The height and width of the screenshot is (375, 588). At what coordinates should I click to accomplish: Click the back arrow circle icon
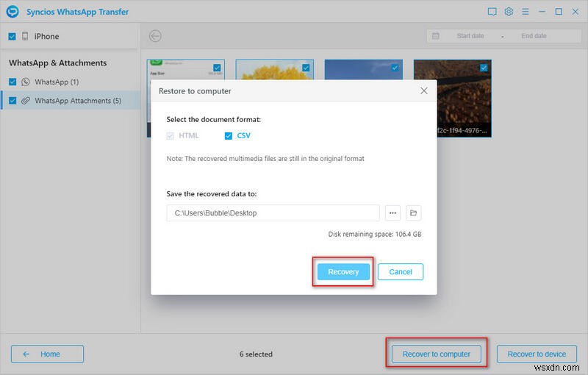(155, 36)
